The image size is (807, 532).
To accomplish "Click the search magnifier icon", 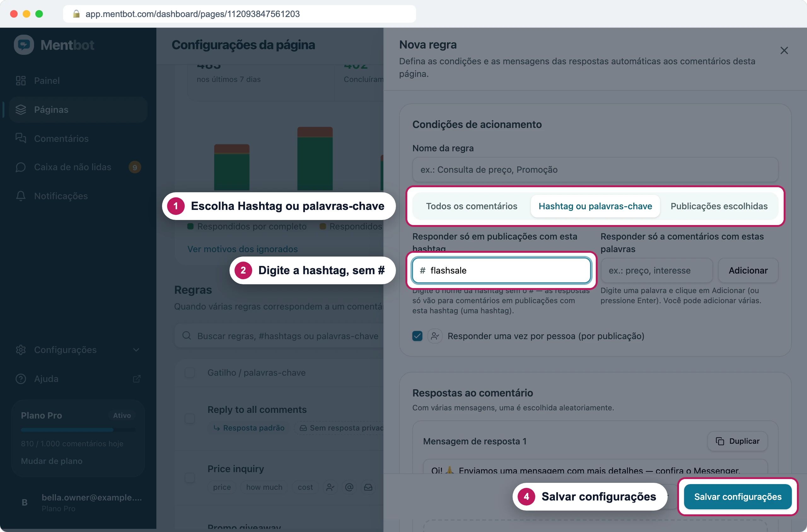I will pyautogui.click(x=186, y=336).
